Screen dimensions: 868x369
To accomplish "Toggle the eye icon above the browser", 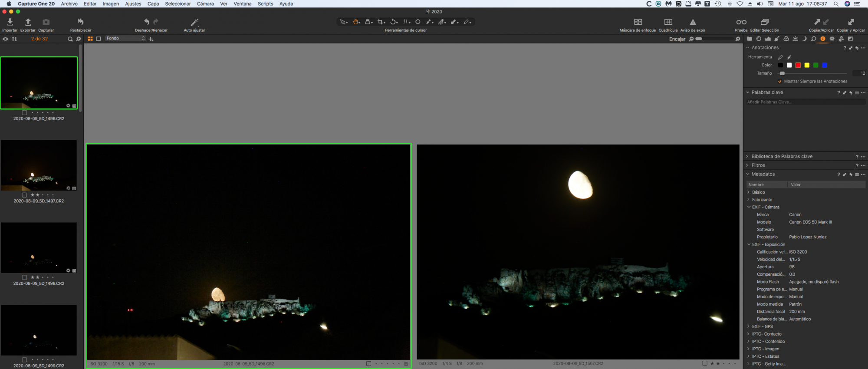I will (x=5, y=39).
